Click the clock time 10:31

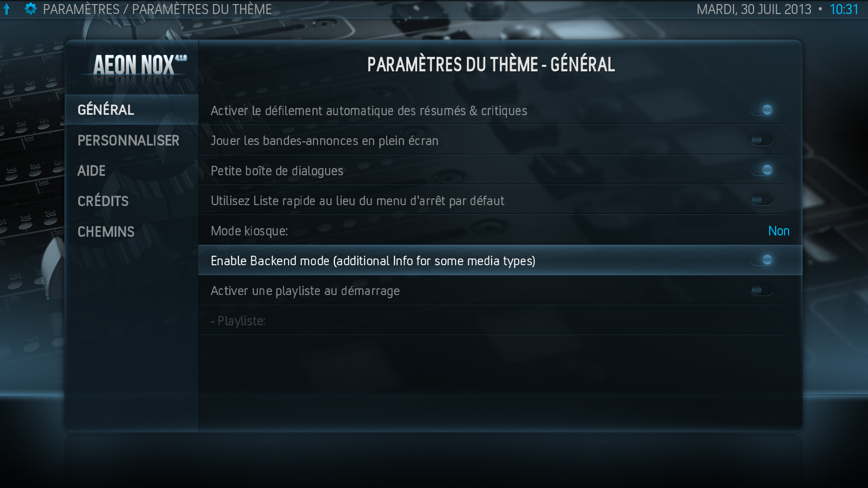coord(844,9)
